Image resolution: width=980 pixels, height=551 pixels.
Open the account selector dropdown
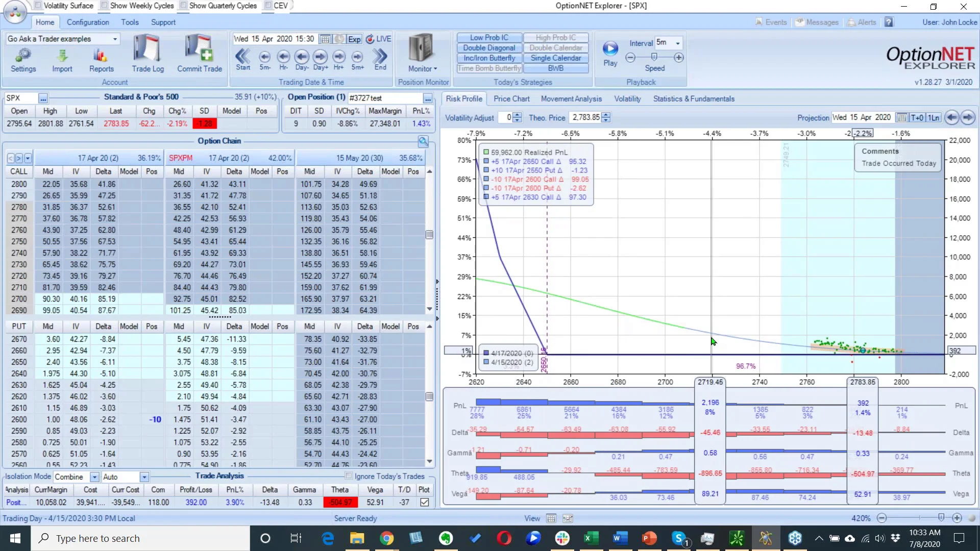(x=115, y=39)
